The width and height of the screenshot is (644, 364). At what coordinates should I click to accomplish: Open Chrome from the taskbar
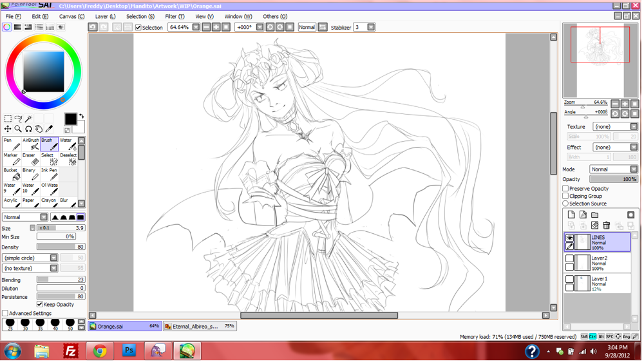[x=100, y=352]
